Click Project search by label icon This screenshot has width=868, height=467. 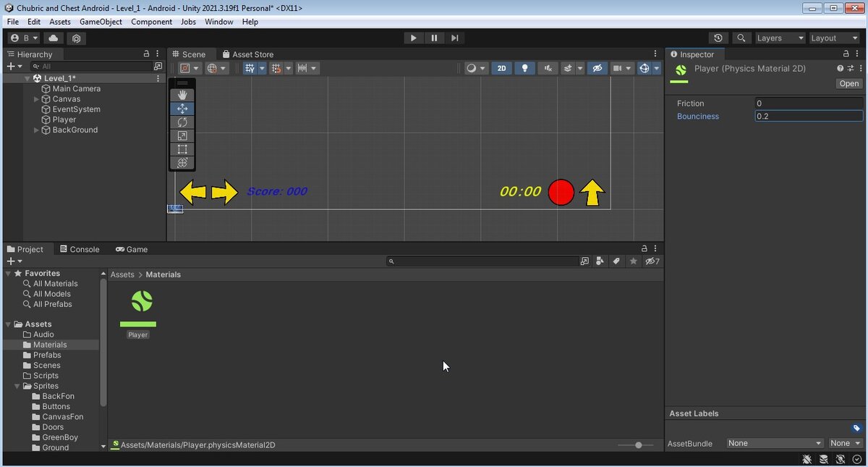[x=616, y=261]
